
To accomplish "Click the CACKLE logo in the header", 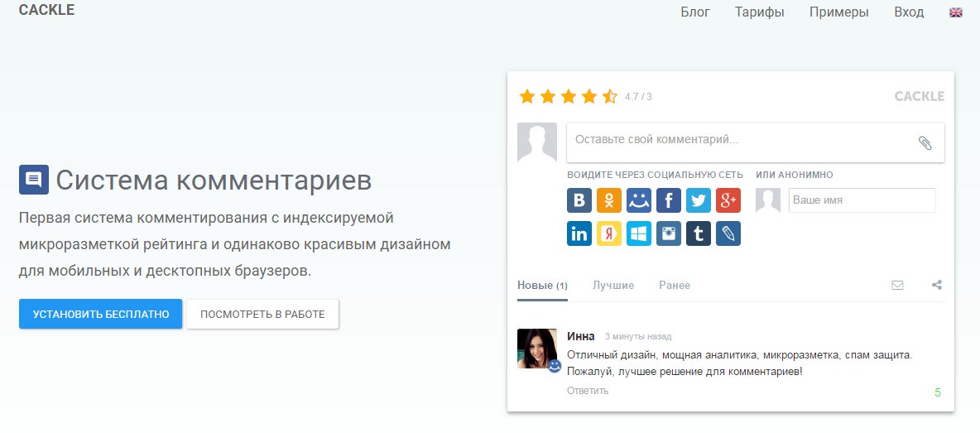I will 46,10.
